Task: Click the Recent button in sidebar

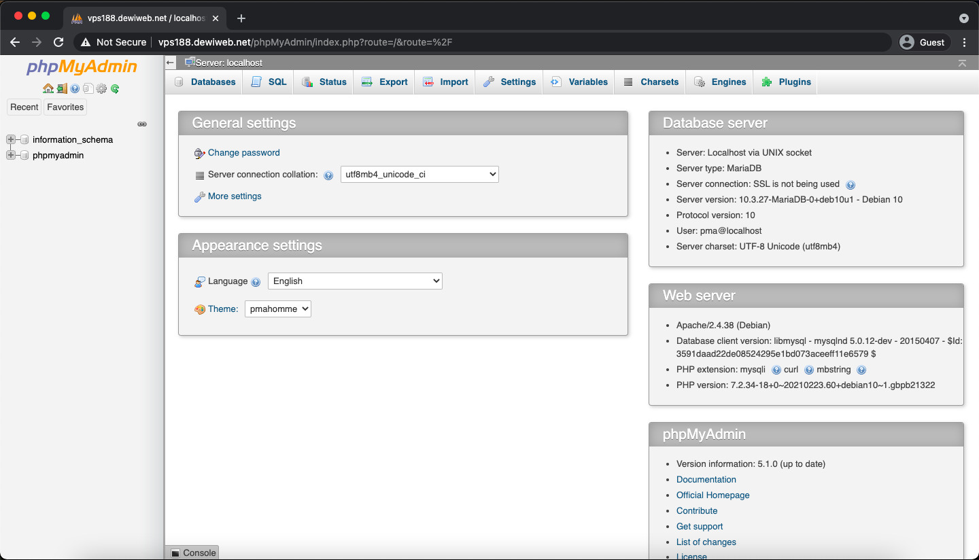Action: pyautogui.click(x=24, y=107)
